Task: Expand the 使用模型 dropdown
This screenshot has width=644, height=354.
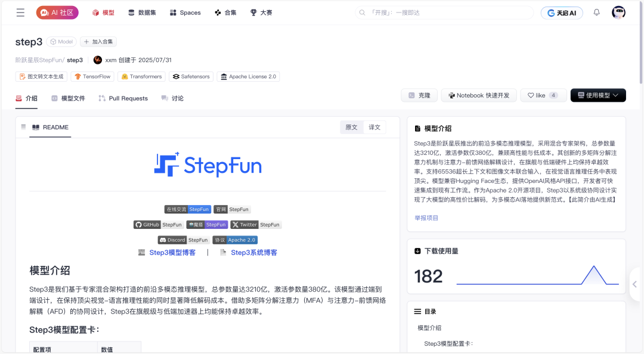Action: click(598, 95)
